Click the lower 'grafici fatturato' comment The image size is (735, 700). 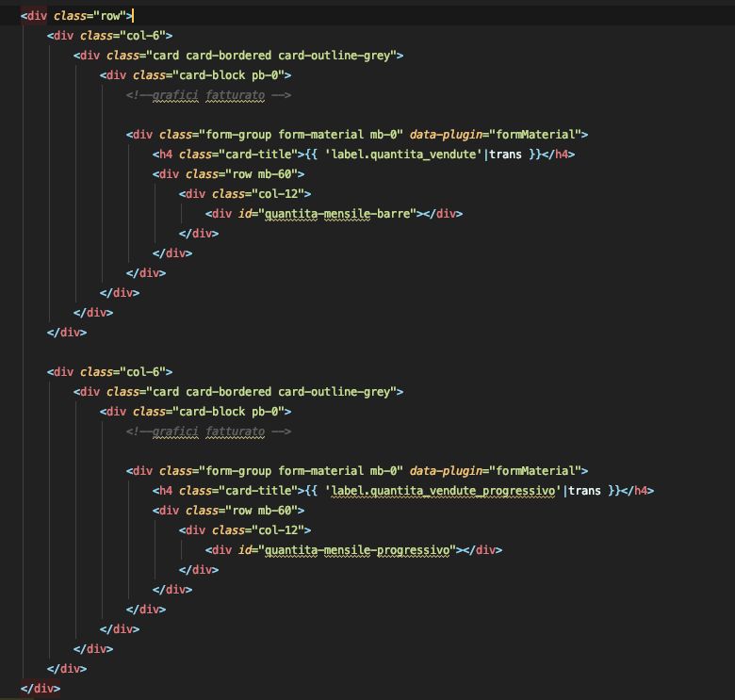208,431
